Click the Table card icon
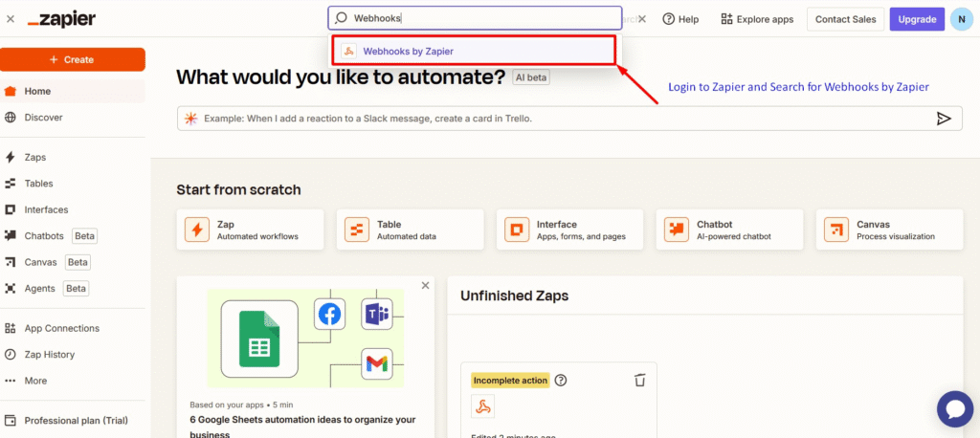The width and height of the screenshot is (980, 438). click(x=357, y=230)
